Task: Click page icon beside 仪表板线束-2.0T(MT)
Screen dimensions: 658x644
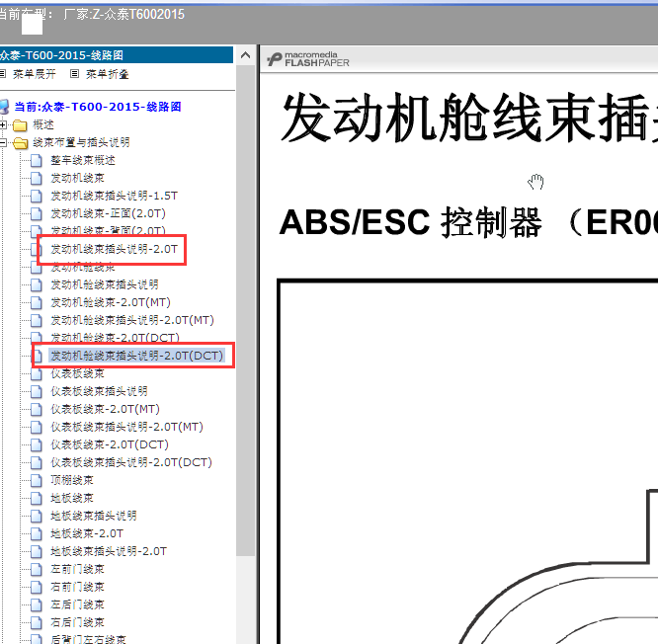Action: [37, 409]
